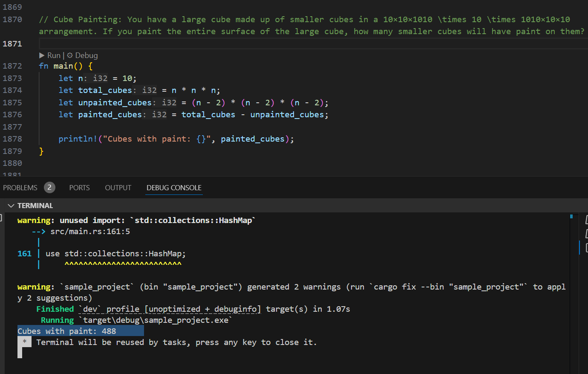Collapse the TERMINAL section chevron

[11, 206]
